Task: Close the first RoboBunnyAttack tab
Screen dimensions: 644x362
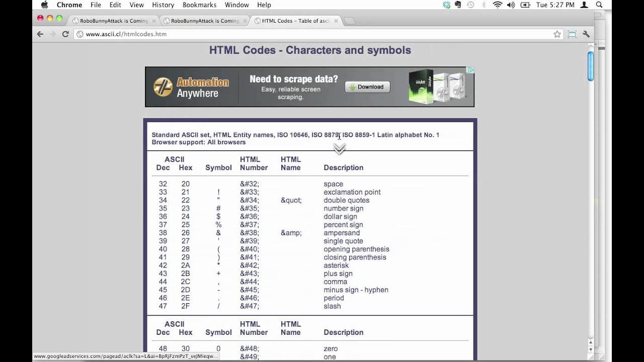Action: pyautogui.click(x=154, y=21)
